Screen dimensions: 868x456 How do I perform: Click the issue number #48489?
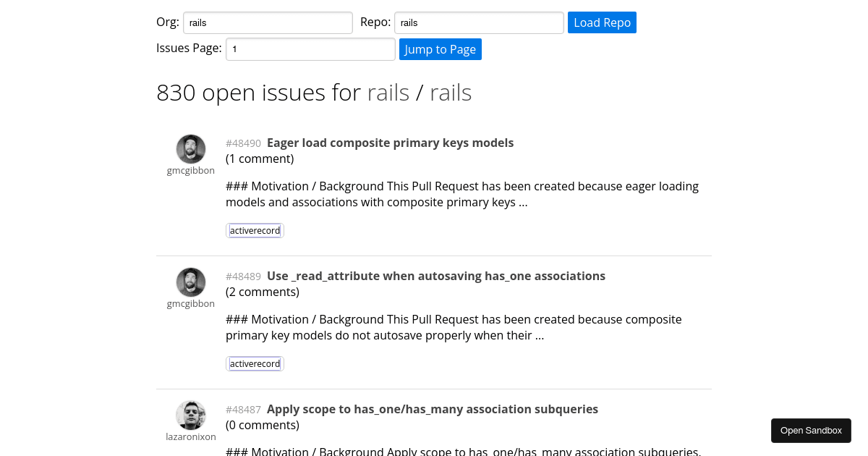click(x=243, y=276)
